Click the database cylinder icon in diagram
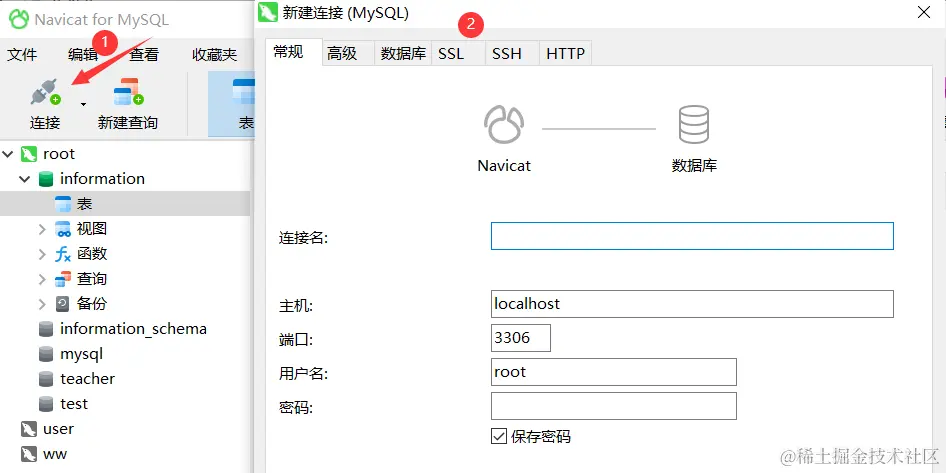This screenshot has height=473, width=946. (694, 125)
